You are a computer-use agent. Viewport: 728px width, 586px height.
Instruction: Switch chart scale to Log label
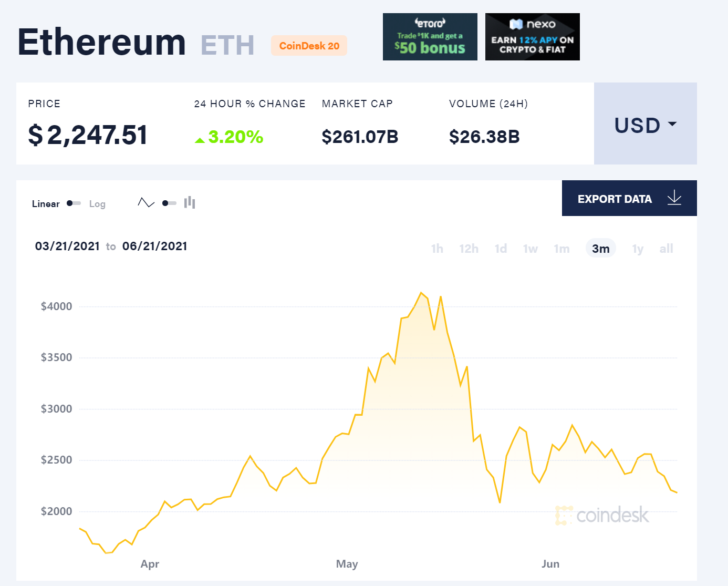coord(97,204)
